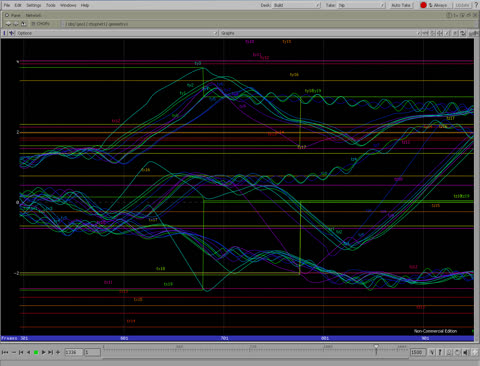Expand the Desk Build dropdown
The height and width of the screenshot is (366, 480).
296,5
